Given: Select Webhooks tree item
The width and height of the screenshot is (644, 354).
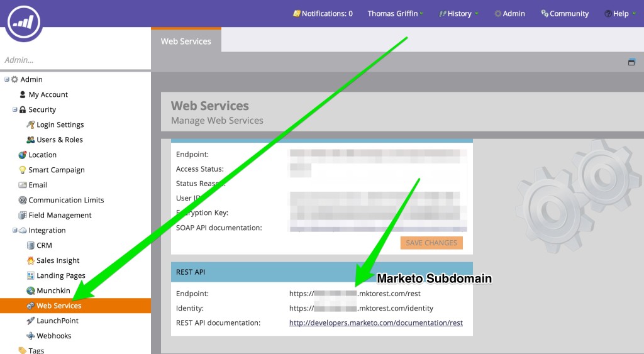Looking at the screenshot, I should click(x=54, y=336).
